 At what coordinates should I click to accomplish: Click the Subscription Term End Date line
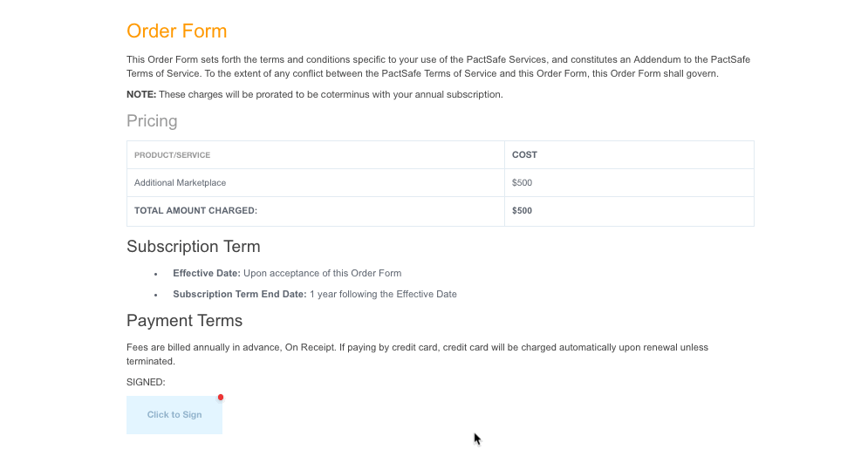pos(314,295)
